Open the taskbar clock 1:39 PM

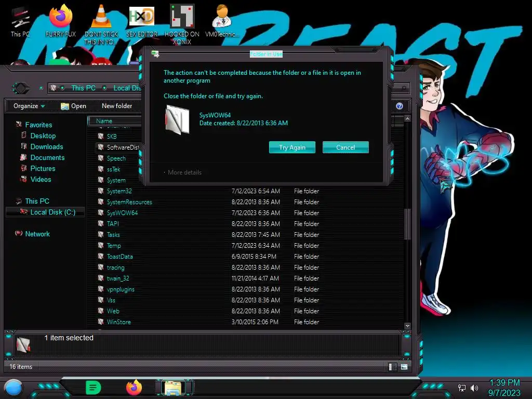coord(504,388)
